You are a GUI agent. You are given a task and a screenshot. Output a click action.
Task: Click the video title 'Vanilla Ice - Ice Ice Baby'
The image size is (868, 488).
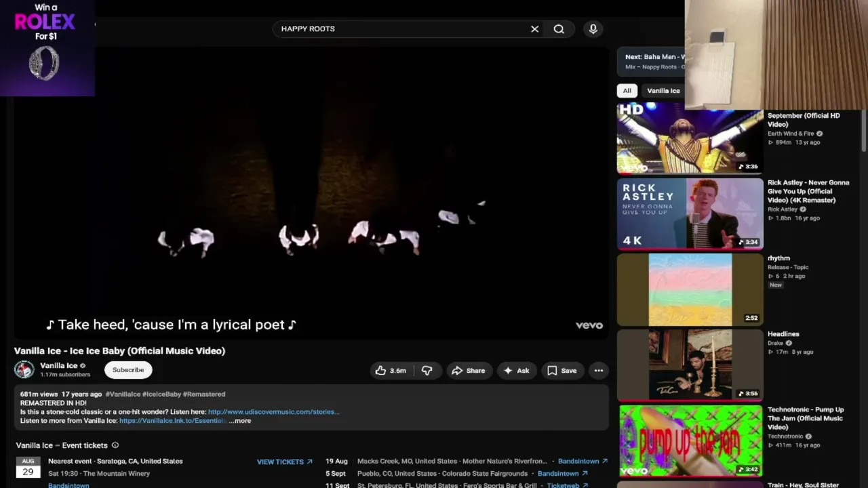tap(119, 351)
